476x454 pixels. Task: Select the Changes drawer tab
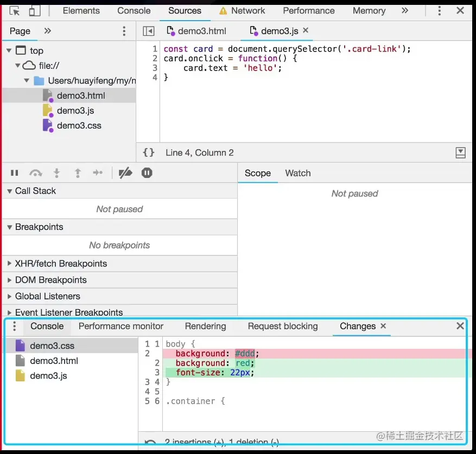point(357,326)
